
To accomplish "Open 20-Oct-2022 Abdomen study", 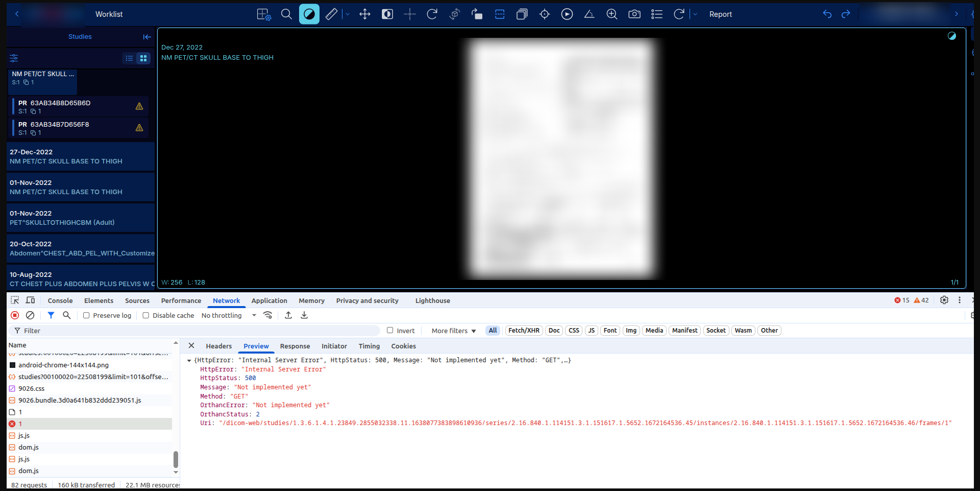I will pyautogui.click(x=81, y=248).
